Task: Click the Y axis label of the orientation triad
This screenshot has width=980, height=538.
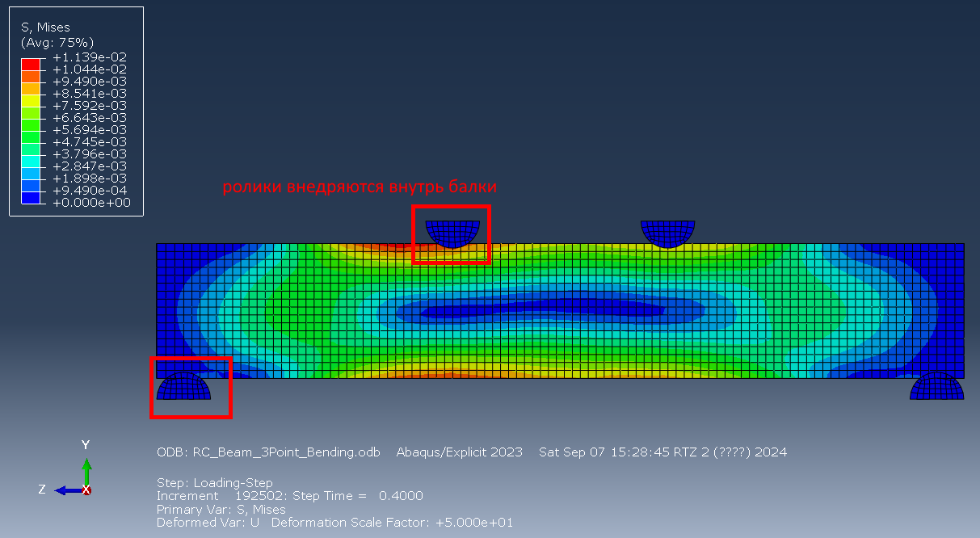Action: point(86,445)
